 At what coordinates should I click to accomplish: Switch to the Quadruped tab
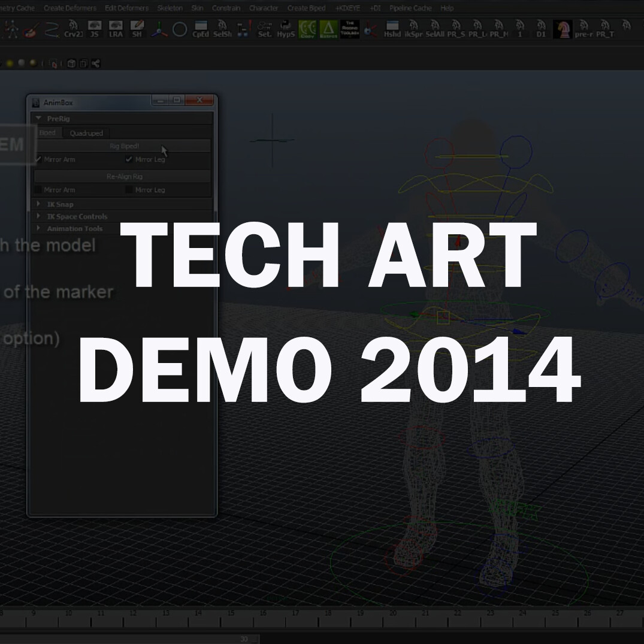click(86, 132)
